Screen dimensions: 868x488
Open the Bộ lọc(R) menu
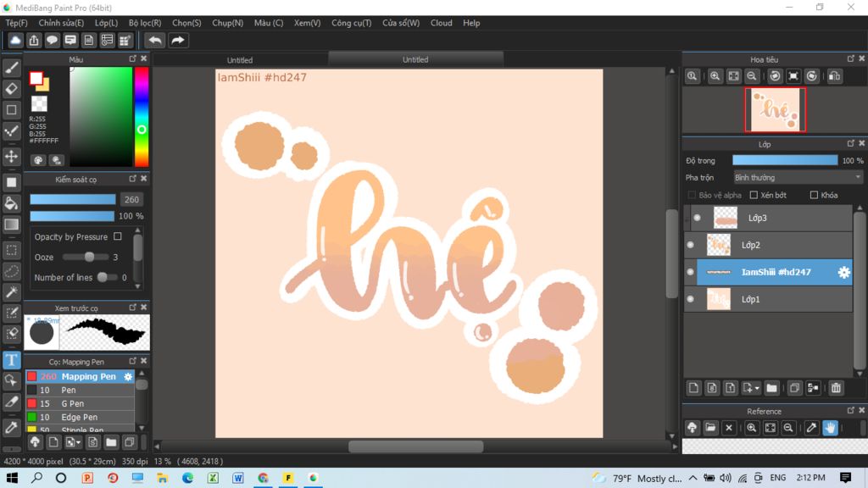145,23
